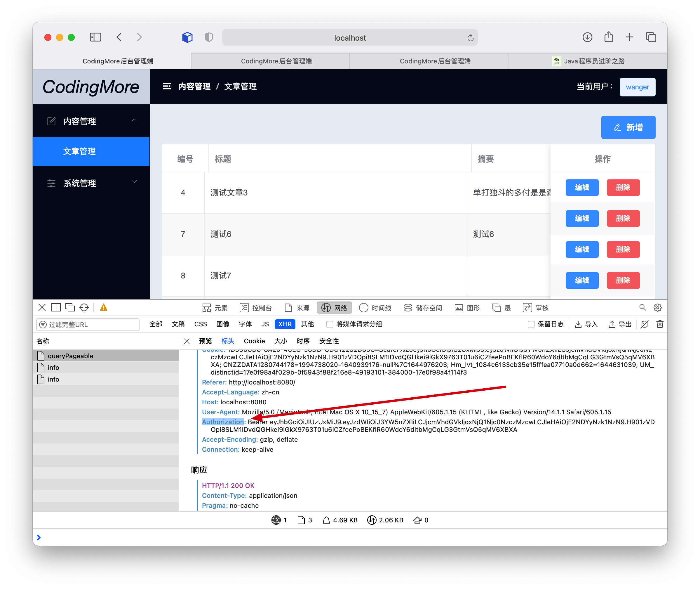Open the Safari downloads icon
Image resolution: width=700 pixels, height=589 pixels.
click(x=587, y=37)
